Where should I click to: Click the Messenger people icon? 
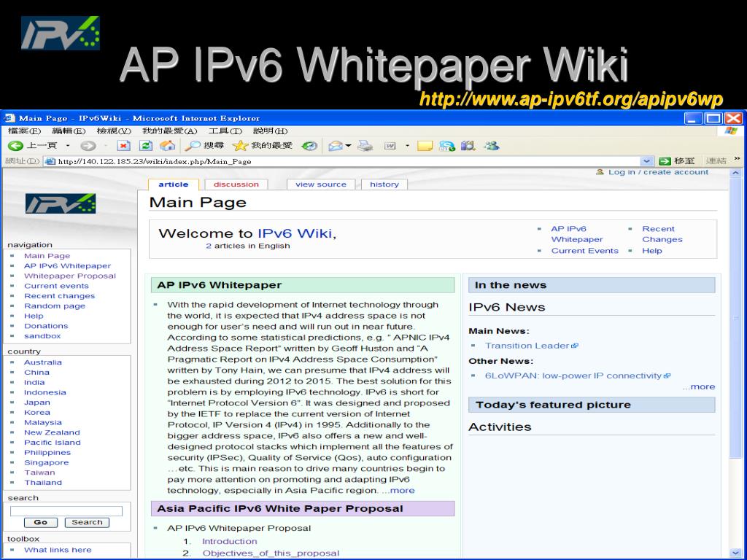point(491,146)
